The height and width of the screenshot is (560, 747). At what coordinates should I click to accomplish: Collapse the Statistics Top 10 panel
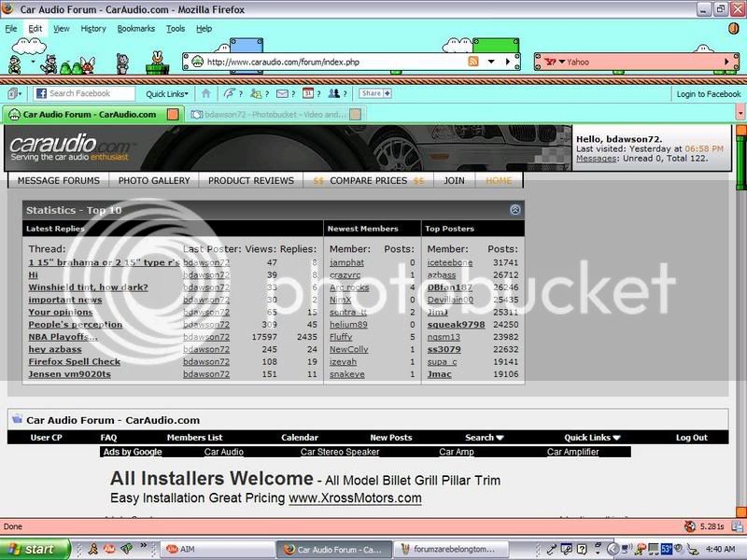tap(515, 210)
